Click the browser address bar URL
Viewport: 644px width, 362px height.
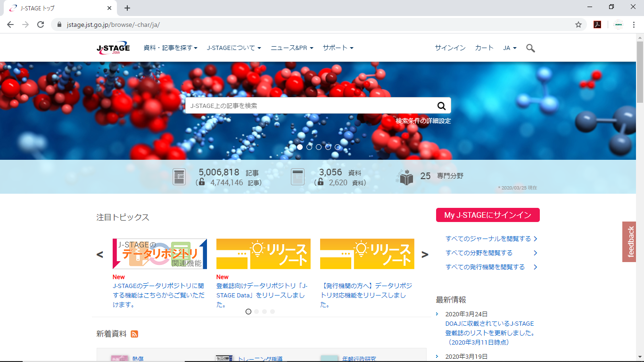point(114,25)
